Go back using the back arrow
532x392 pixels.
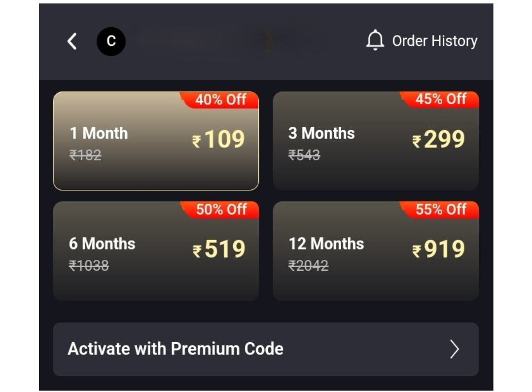(72, 41)
